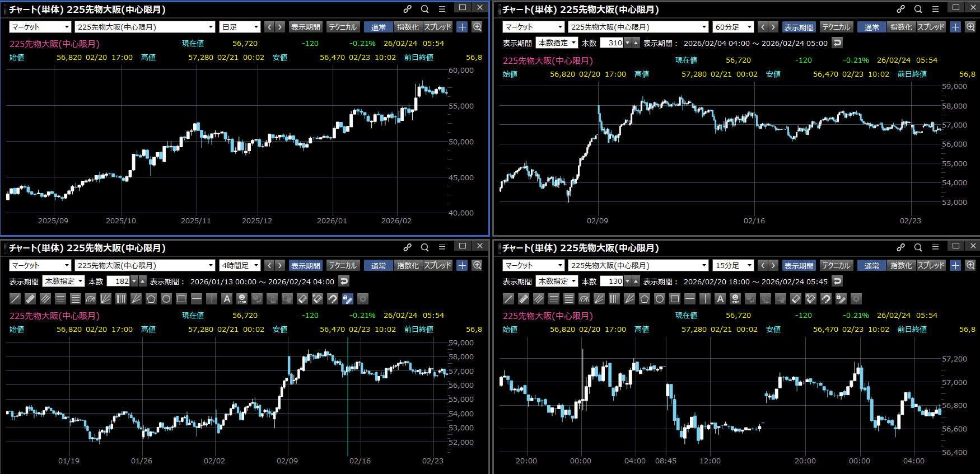
Task: Click reset period arrow button in 4時間足 chart
Action: [344, 281]
